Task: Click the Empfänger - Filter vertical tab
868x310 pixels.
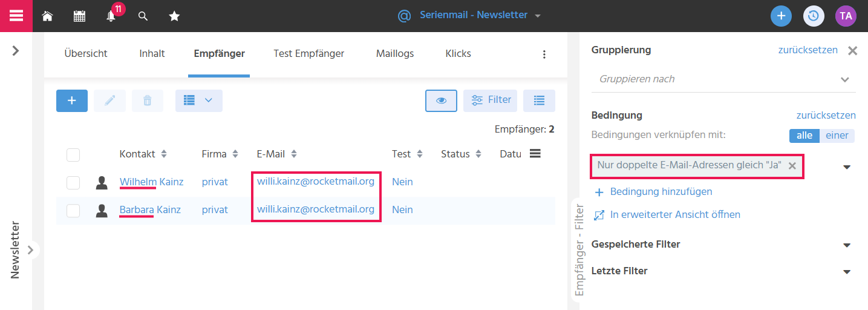Action: point(579,249)
